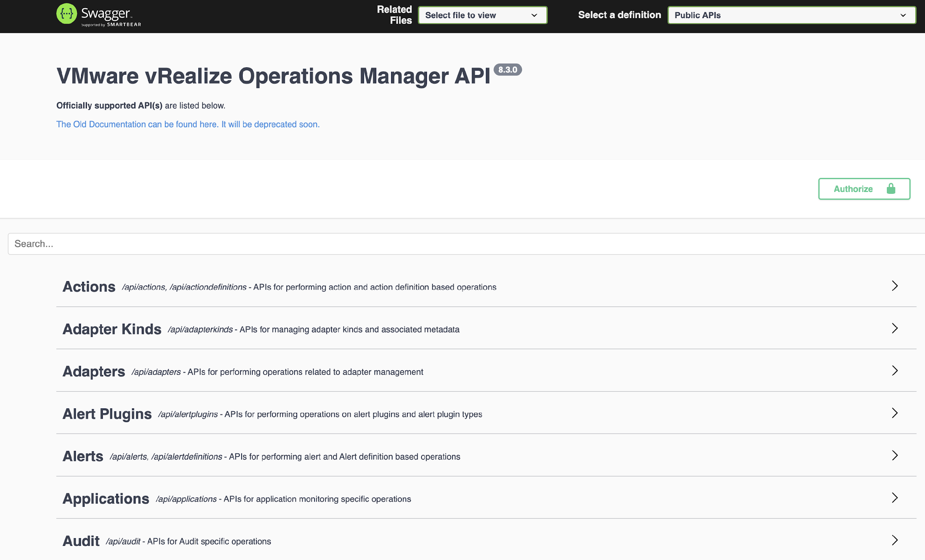Screen dimensions: 925x560
Task: Click the VMware vRealize Operations Manager API title
Action: 273,76
